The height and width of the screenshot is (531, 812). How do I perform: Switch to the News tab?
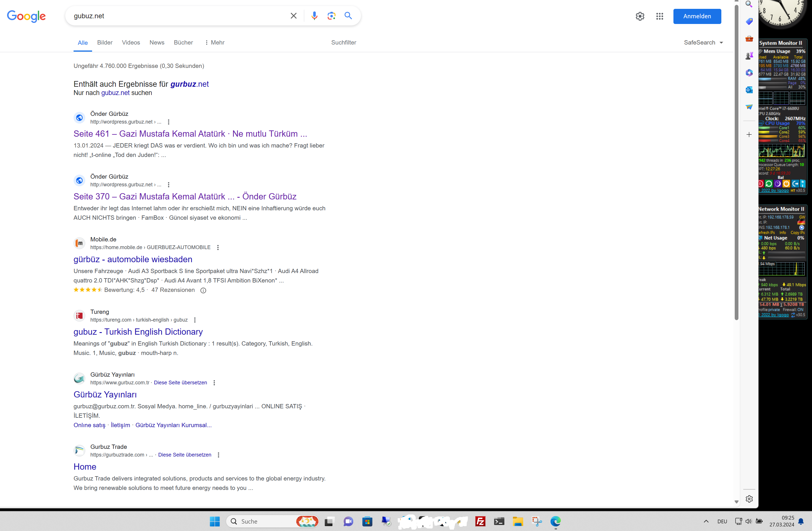[157, 42]
